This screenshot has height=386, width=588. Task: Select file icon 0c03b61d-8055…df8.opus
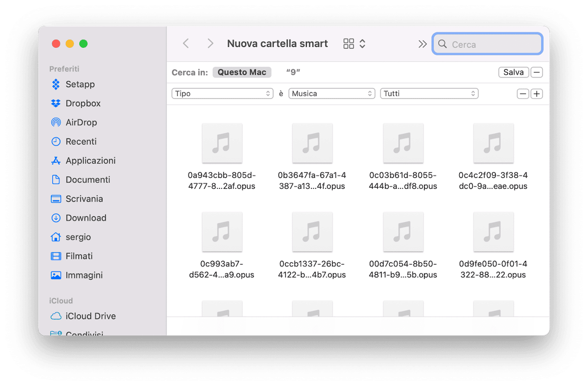click(403, 143)
